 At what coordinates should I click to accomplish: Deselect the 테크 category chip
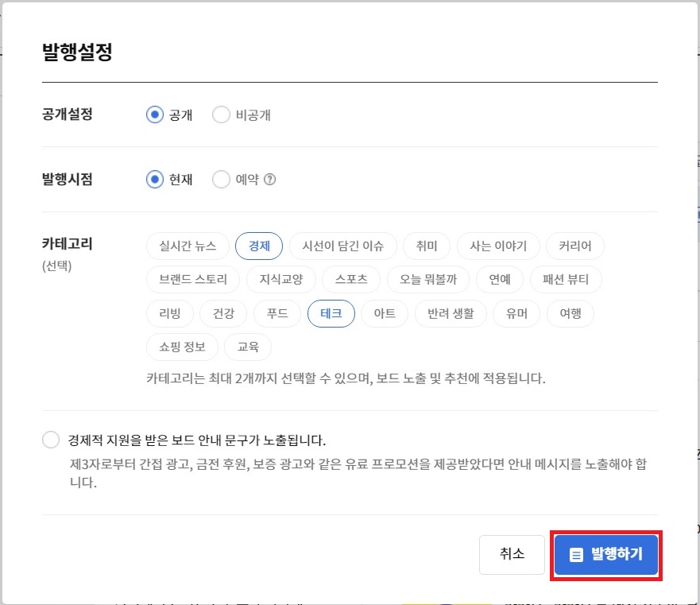331,313
